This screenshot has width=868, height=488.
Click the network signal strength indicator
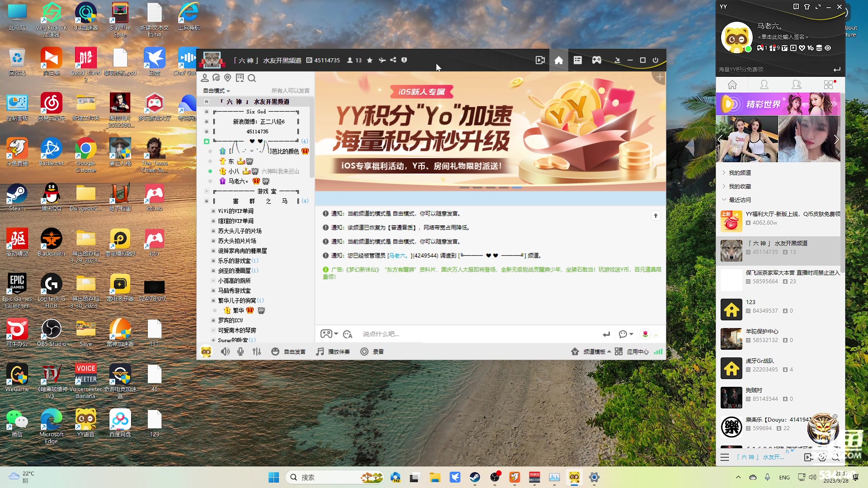[x=658, y=352]
